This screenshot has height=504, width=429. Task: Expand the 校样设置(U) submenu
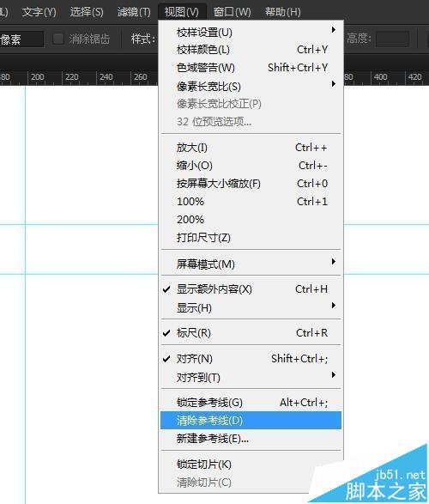coord(251,32)
